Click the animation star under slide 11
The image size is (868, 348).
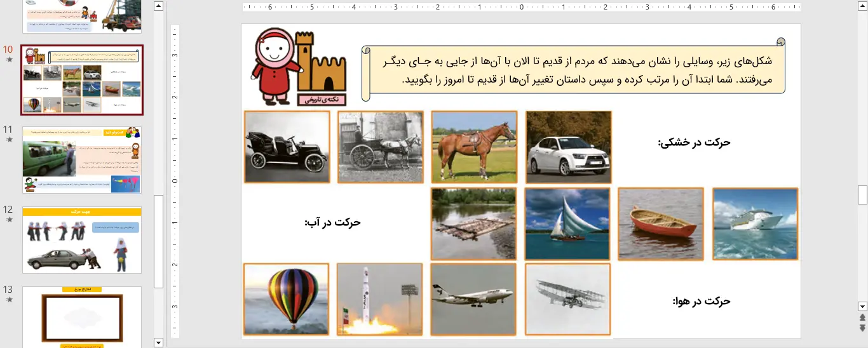[9, 140]
